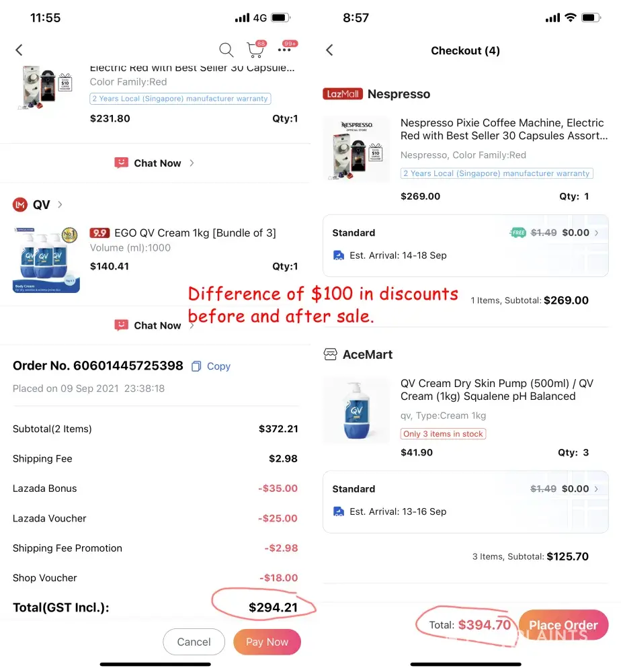Open EGO QV Cream bundle thumbnail

coord(46,259)
